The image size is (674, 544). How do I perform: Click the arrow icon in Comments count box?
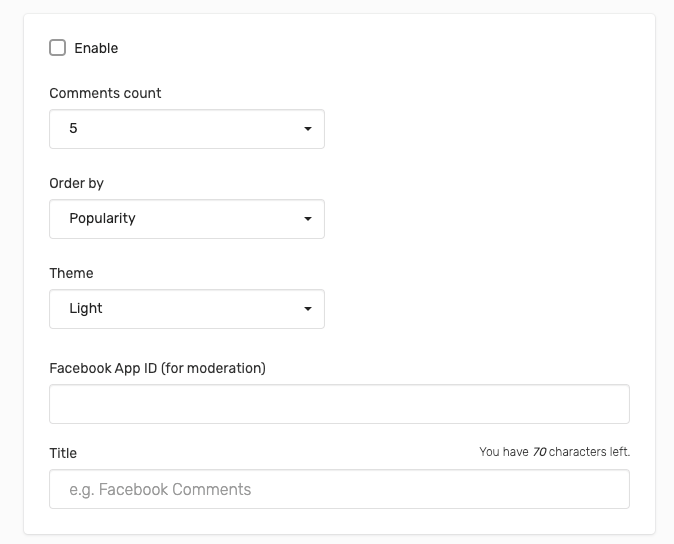click(308, 129)
